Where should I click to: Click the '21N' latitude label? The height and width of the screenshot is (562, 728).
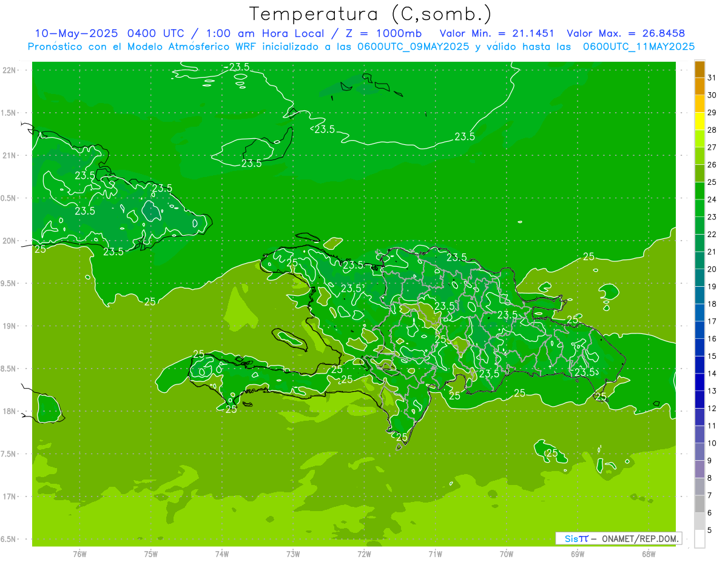click(x=10, y=155)
